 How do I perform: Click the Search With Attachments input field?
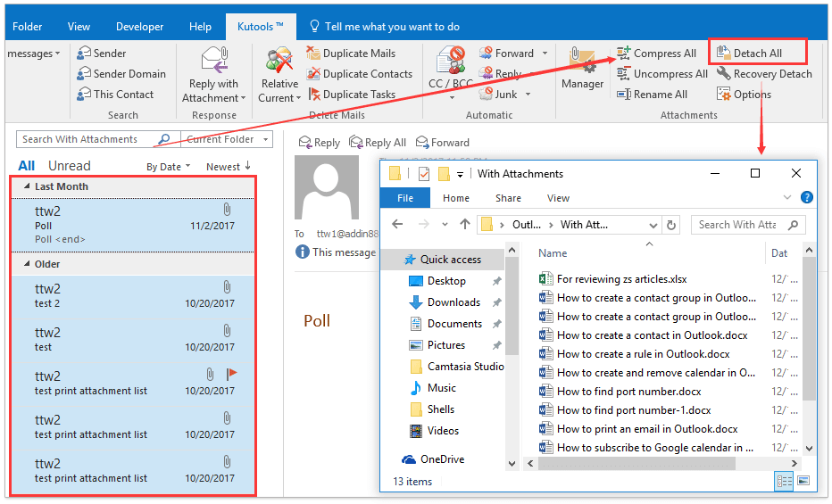tap(87, 139)
